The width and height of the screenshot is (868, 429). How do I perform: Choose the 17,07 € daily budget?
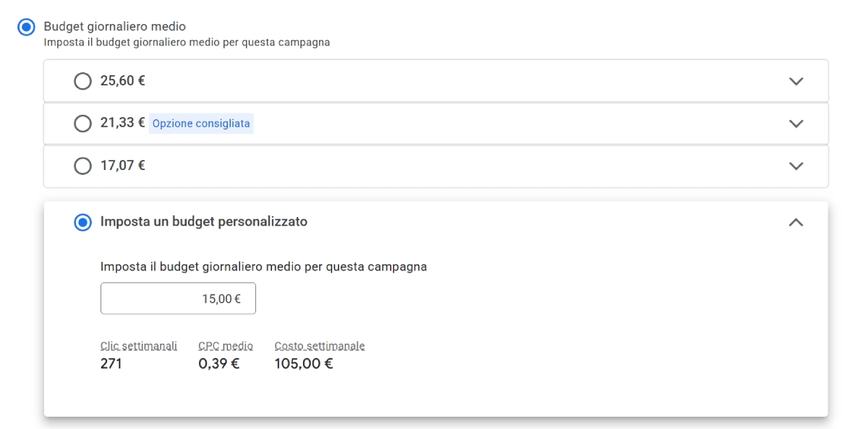point(82,166)
